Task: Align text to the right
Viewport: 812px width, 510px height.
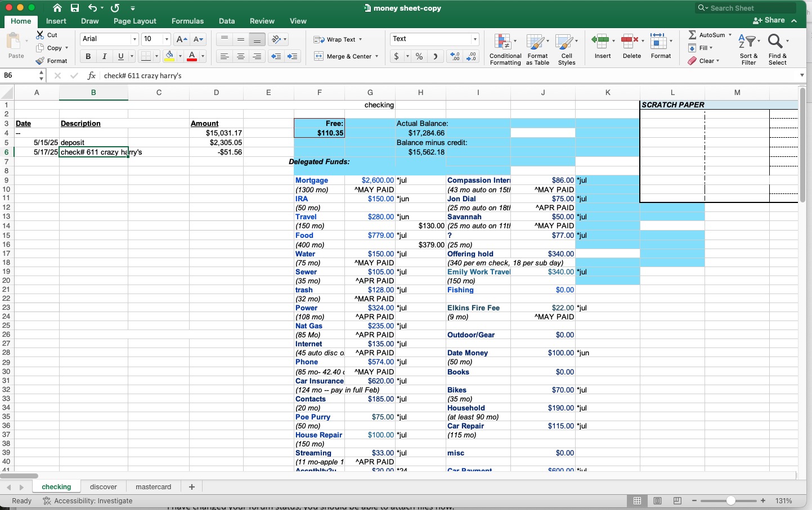Action: pyautogui.click(x=257, y=56)
